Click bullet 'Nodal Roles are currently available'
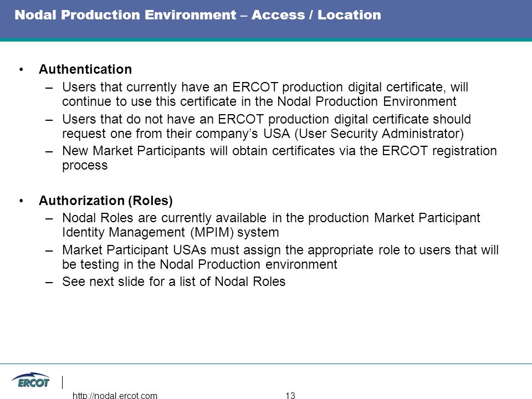The height and width of the screenshot is (399, 532). (271, 225)
